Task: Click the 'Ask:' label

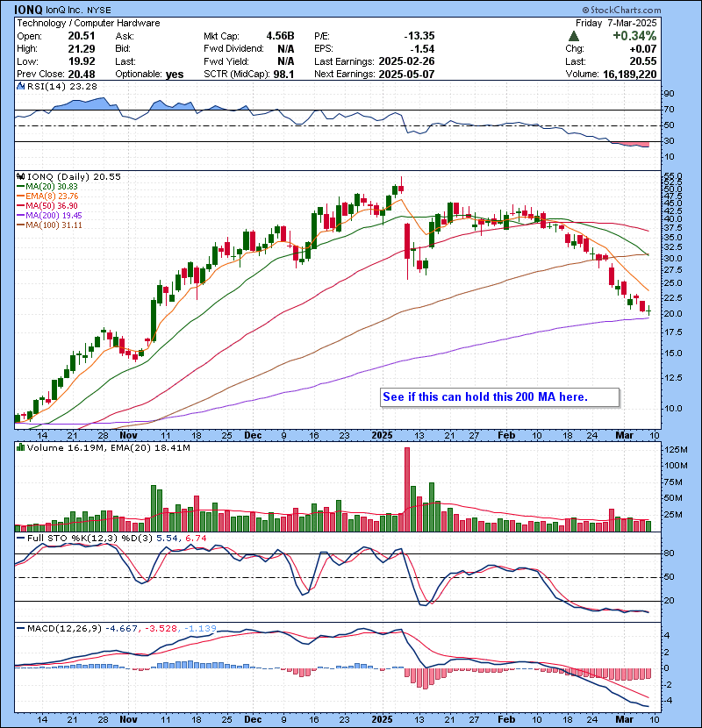Action: coord(125,36)
